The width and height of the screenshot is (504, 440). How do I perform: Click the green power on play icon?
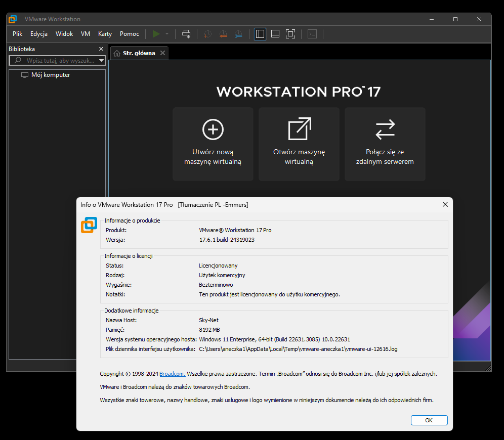(x=156, y=34)
